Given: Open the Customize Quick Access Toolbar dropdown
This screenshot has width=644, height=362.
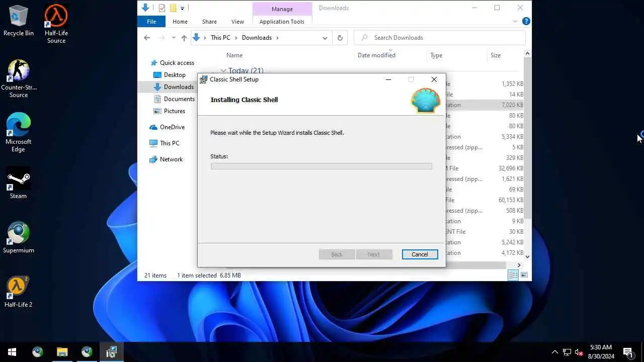Looking at the screenshot, I should 182,8.
